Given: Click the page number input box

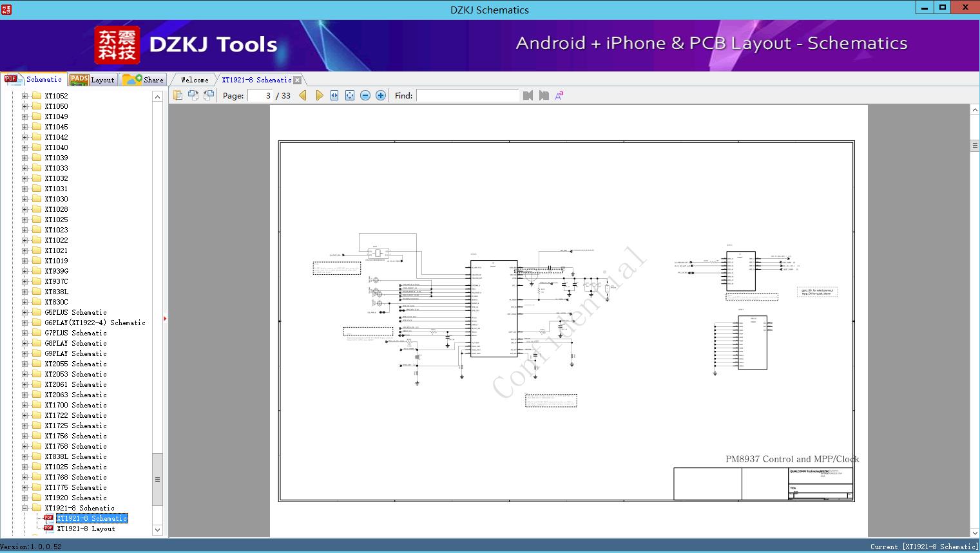Looking at the screenshot, I should [261, 95].
